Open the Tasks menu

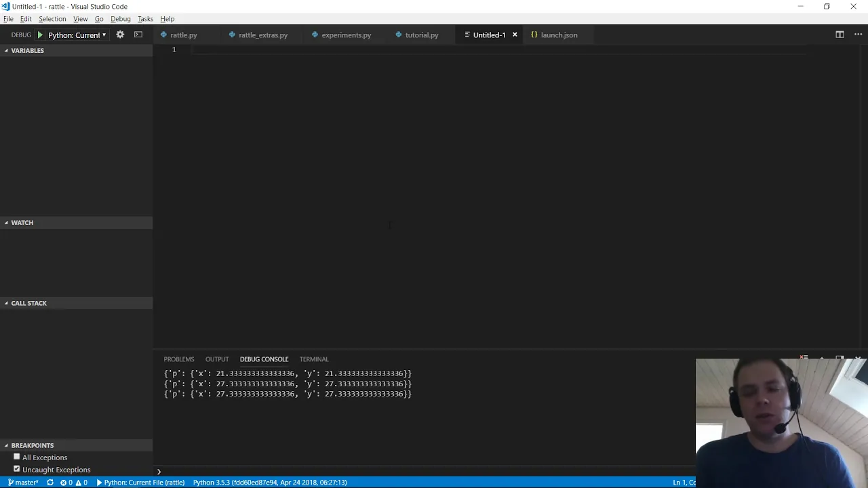point(145,19)
